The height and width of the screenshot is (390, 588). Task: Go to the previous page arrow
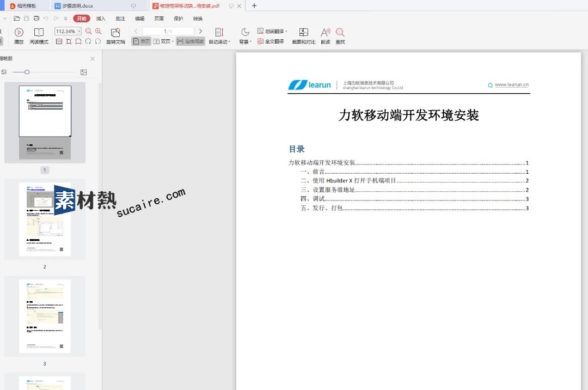[136, 31]
